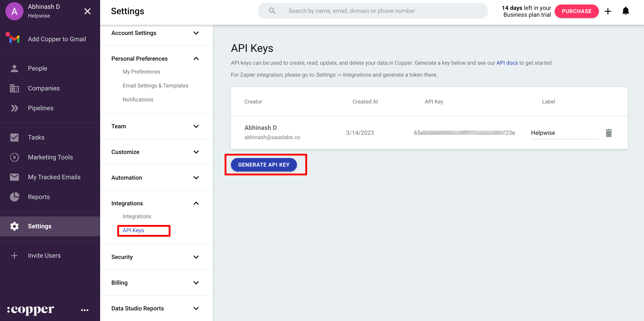Click the Created At column header
644x321 pixels.
pyautogui.click(x=365, y=102)
